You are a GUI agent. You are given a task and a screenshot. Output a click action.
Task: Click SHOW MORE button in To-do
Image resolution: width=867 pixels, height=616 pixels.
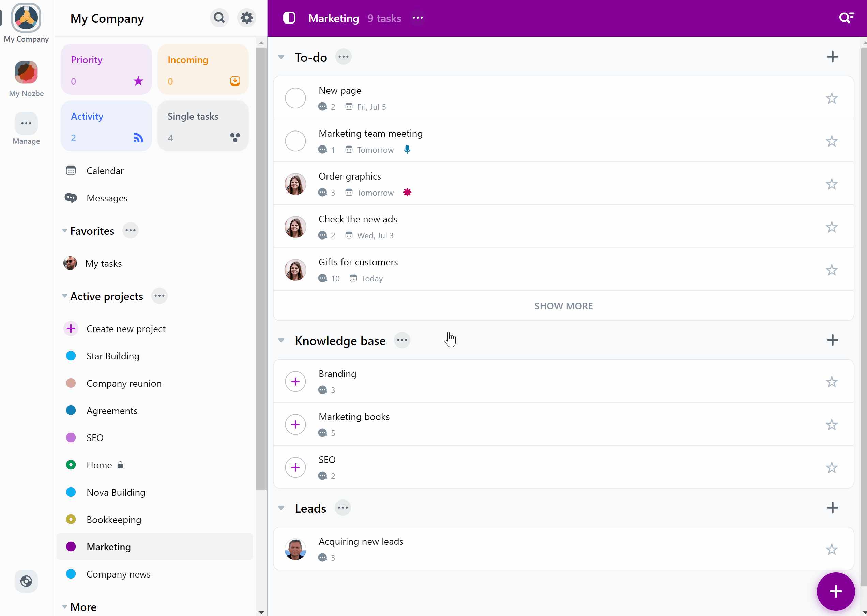click(x=563, y=305)
